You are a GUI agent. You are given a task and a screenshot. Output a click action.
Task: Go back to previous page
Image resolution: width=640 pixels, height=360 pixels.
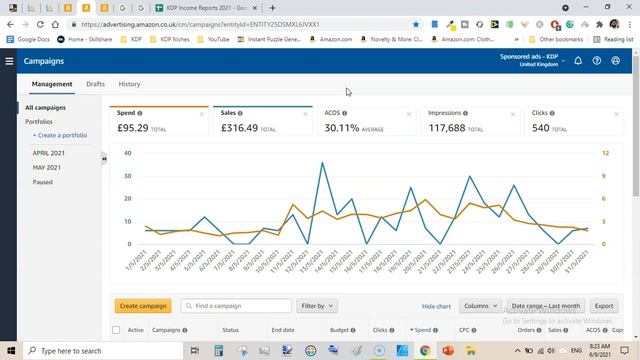pyautogui.click(x=10, y=24)
